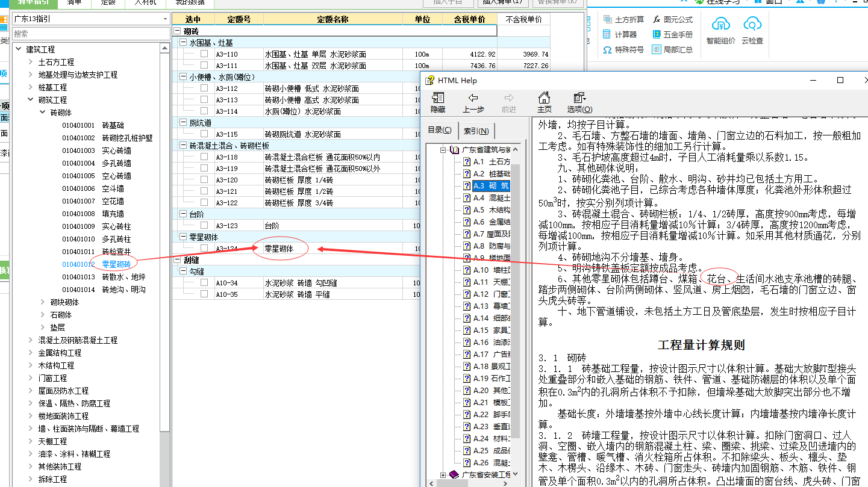868x487 pixels.
Task: Click the page icon next to A.21 模板
Action: [x=466, y=403]
